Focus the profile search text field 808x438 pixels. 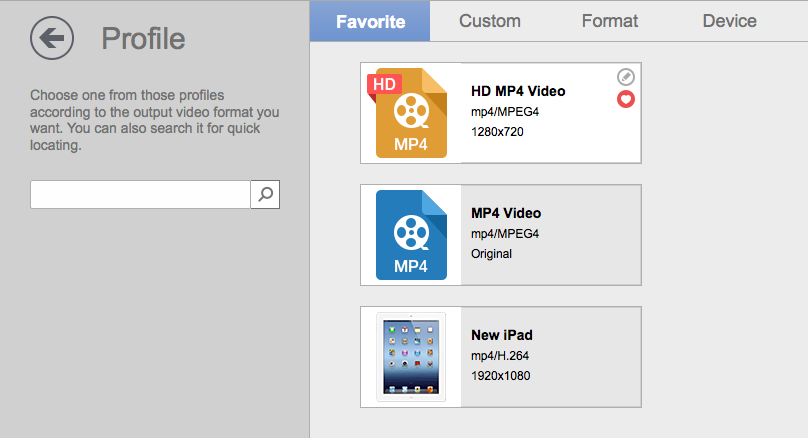pos(140,194)
